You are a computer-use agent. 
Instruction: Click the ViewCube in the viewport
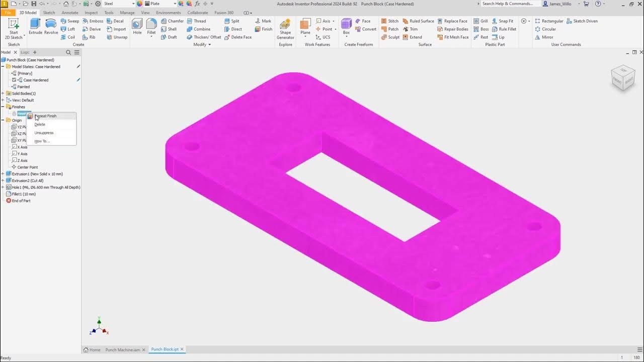pyautogui.click(x=623, y=77)
